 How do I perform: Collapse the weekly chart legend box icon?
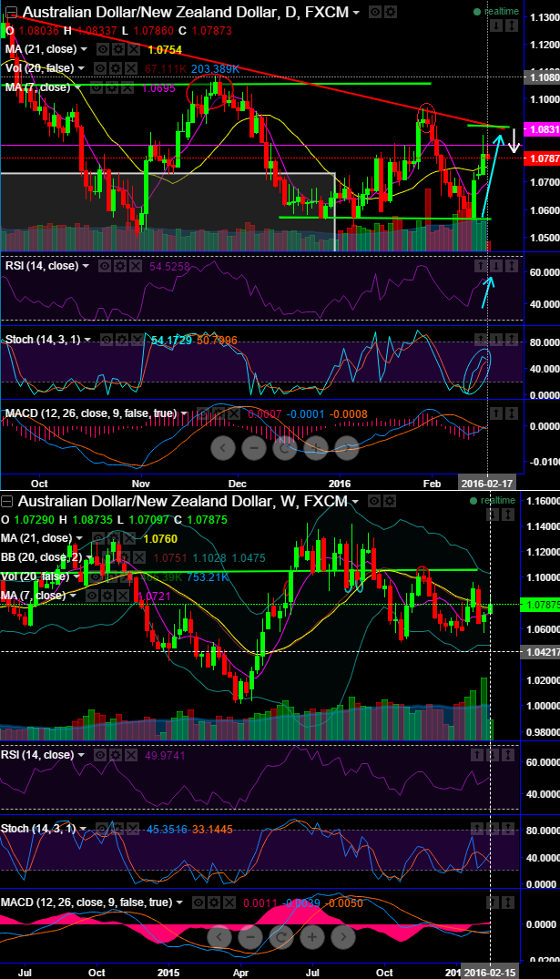[x=6, y=502]
